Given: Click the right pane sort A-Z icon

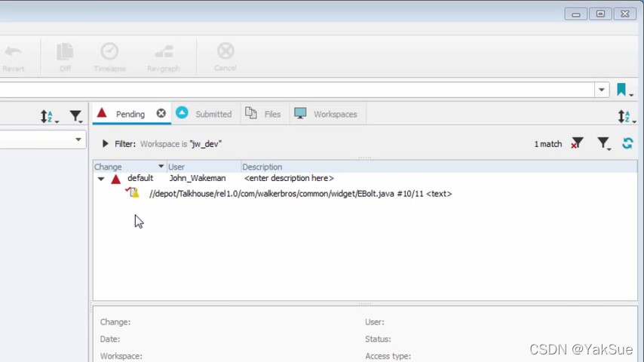Looking at the screenshot, I should click(627, 117).
